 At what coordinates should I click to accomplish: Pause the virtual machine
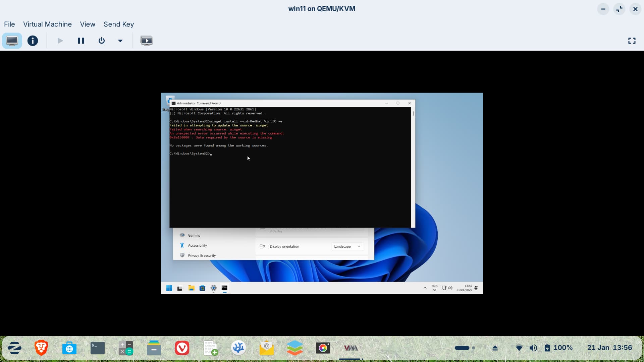tap(81, 41)
